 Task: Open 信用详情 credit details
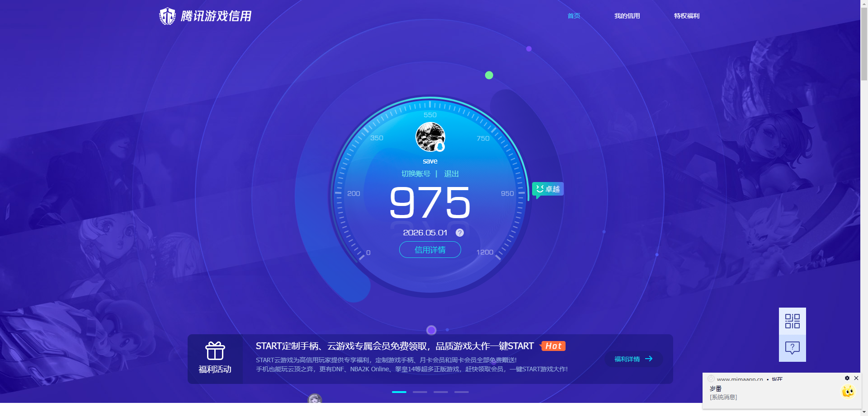(430, 250)
